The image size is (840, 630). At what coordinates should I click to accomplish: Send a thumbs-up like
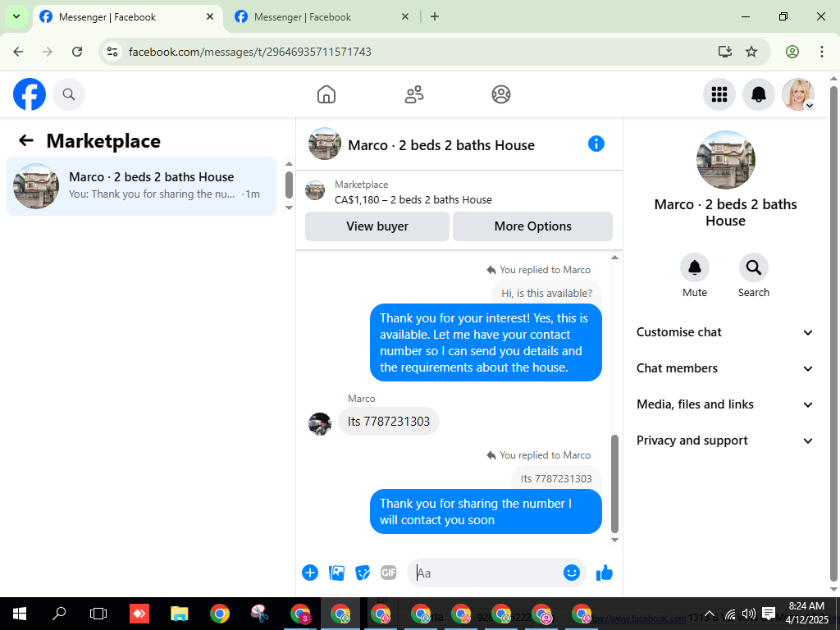click(x=605, y=573)
